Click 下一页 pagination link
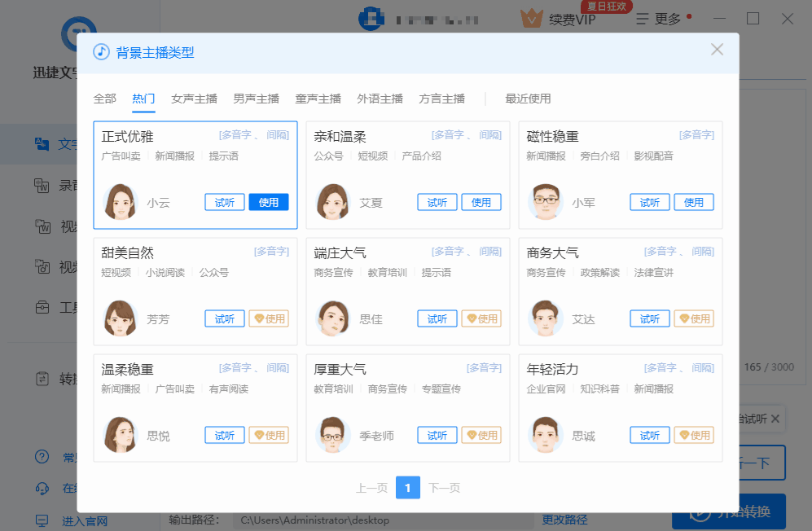The image size is (812, 531). click(444, 488)
